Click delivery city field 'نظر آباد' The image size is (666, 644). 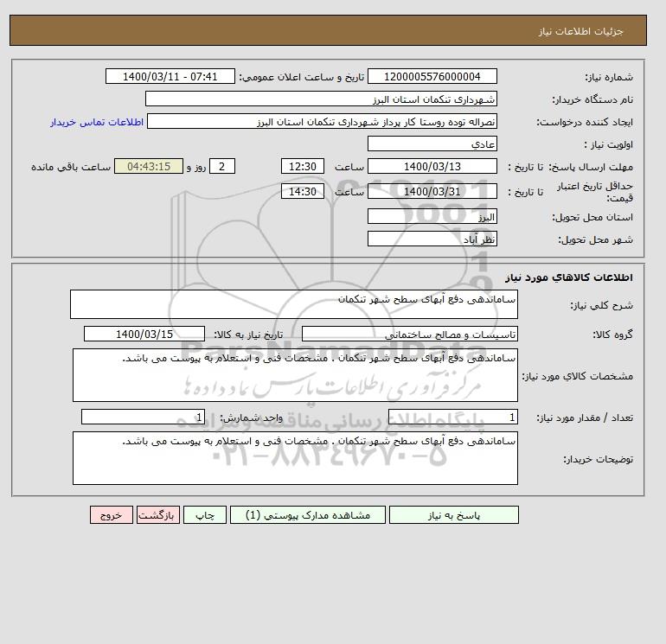pos(432,239)
